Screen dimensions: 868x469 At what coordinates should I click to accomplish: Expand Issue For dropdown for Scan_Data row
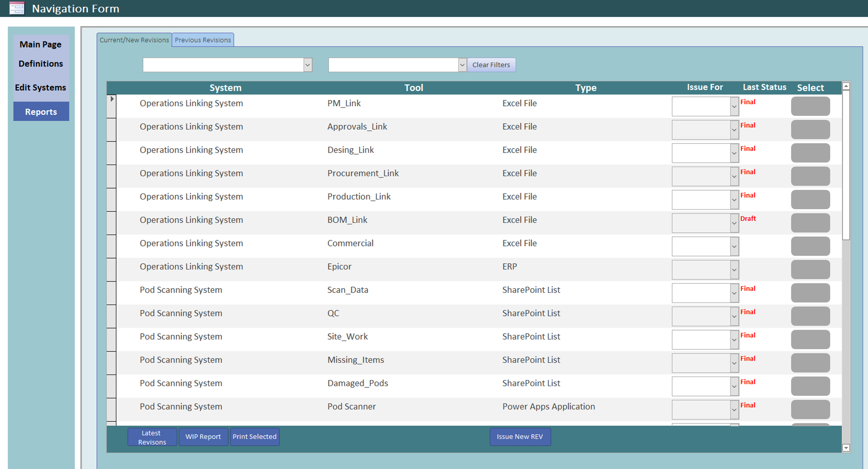pos(734,293)
